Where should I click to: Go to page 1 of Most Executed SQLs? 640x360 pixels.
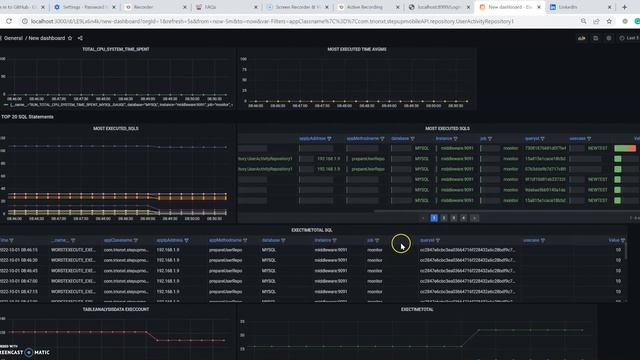[x=434, y=218]
